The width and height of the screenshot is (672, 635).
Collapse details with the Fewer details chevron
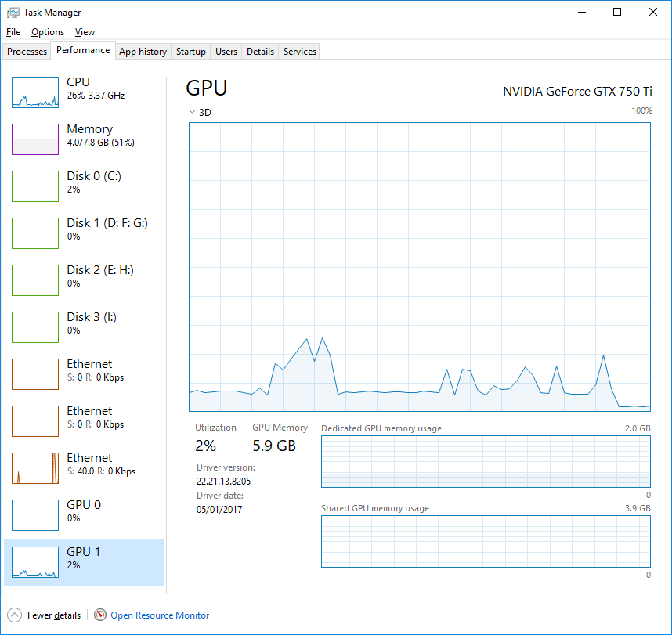pyautogui.click(x=14, y=615)
